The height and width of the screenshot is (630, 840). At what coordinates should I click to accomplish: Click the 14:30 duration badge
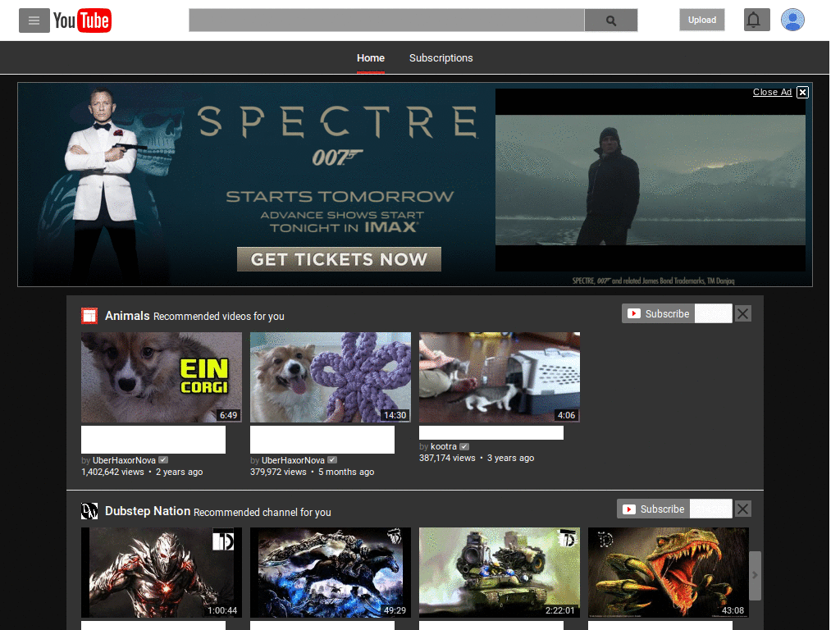[x=395, y=415]
